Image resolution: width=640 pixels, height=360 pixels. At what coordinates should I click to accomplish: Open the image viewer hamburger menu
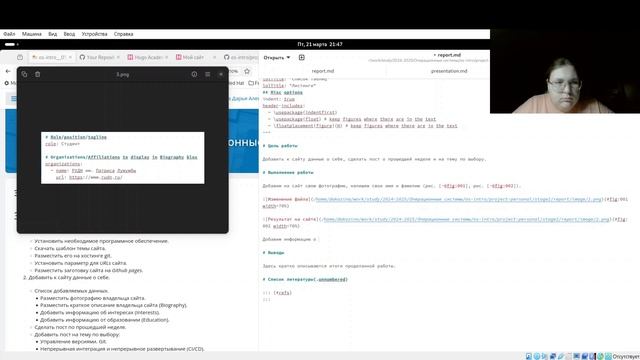tap(208, 74)
